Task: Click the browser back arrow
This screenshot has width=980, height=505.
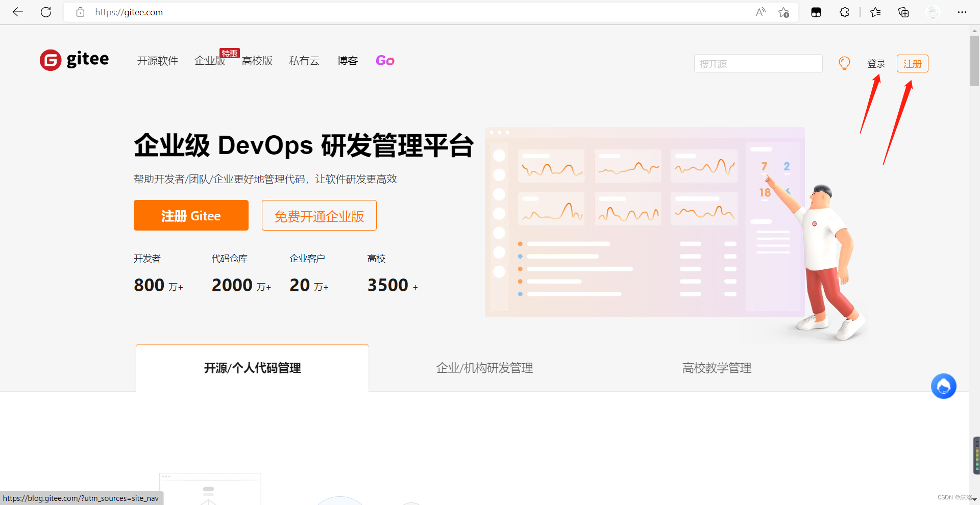Action: [18, 12]
